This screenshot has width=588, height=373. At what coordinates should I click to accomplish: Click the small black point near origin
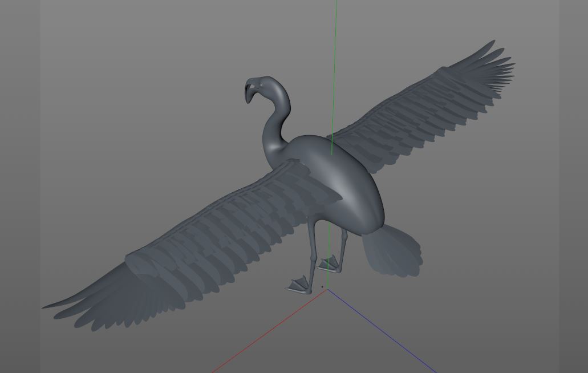coord(322,287)
